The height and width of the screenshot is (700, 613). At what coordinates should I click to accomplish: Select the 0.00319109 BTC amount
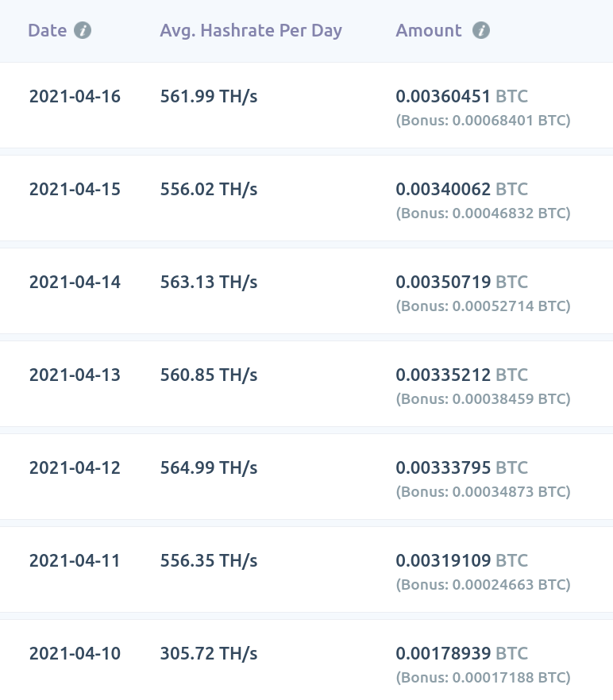click(462, 560)
